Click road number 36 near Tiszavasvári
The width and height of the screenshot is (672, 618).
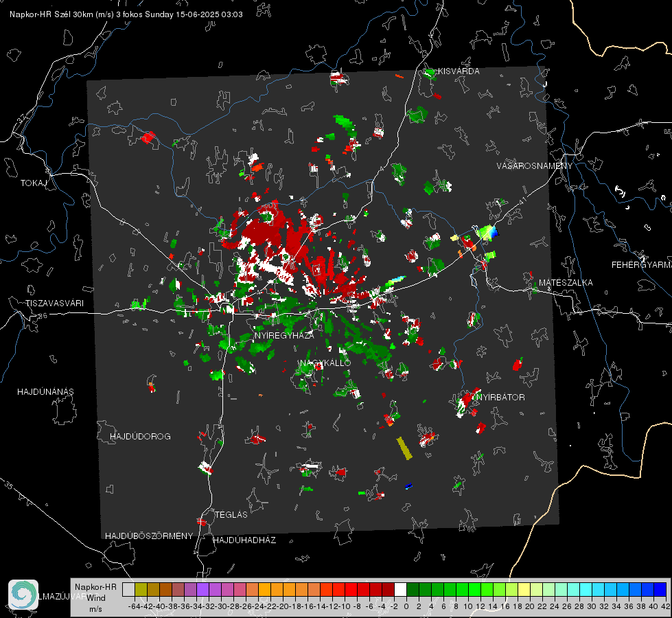(x=43, y=316)
